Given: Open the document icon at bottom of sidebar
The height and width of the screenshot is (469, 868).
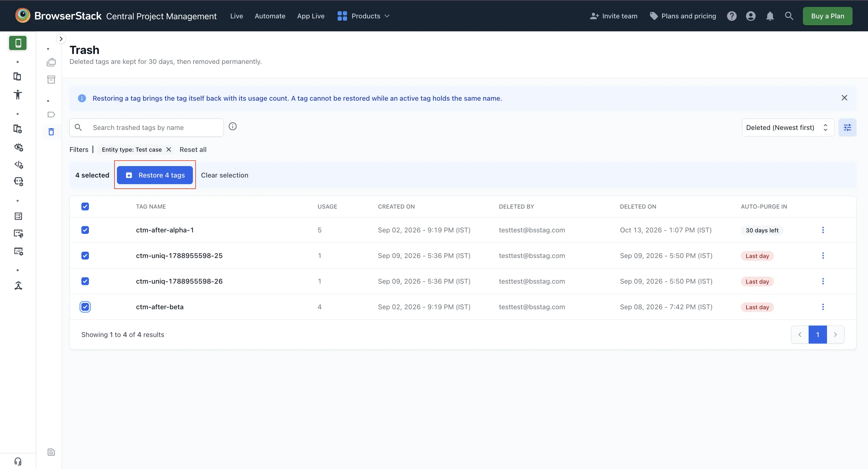Looking at the screenshot, I should pos(51,452).
